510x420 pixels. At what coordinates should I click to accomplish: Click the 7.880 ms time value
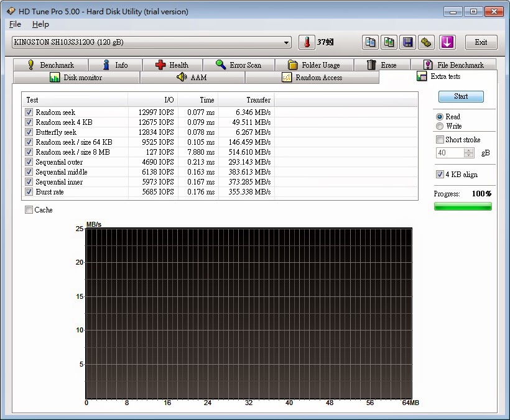tap(201, 152)
